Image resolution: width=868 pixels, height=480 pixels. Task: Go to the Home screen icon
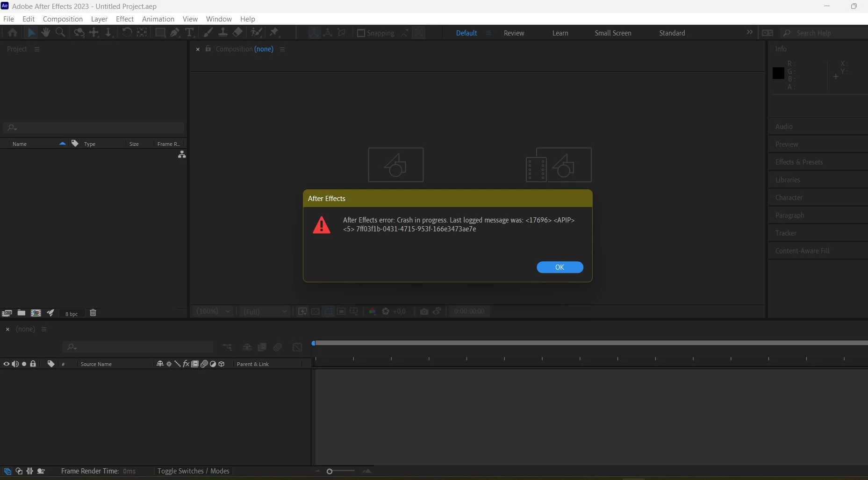[x=13, y=32]
